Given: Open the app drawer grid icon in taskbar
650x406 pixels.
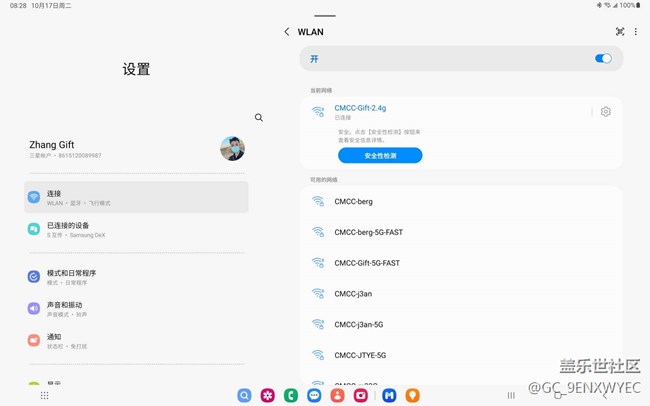Looking at the screenshot, I should click(44, 396).
